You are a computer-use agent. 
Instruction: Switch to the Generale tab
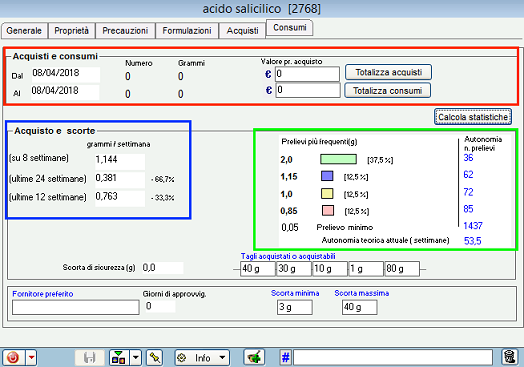click(24, 31)
